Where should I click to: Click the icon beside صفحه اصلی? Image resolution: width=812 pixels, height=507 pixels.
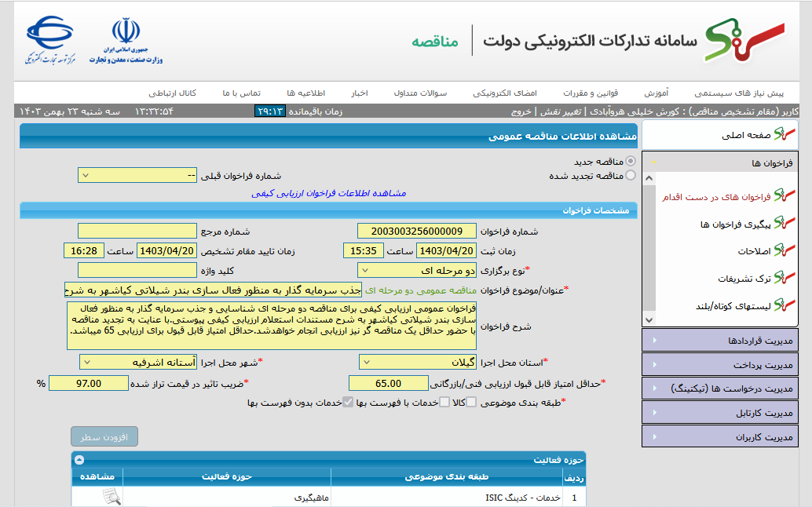784,134
